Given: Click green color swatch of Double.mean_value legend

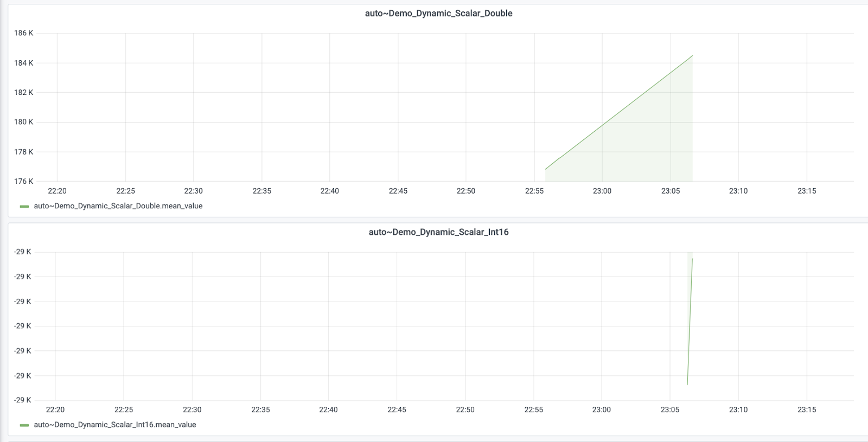Looking at the screenshot, I should (x=24, y=206).
